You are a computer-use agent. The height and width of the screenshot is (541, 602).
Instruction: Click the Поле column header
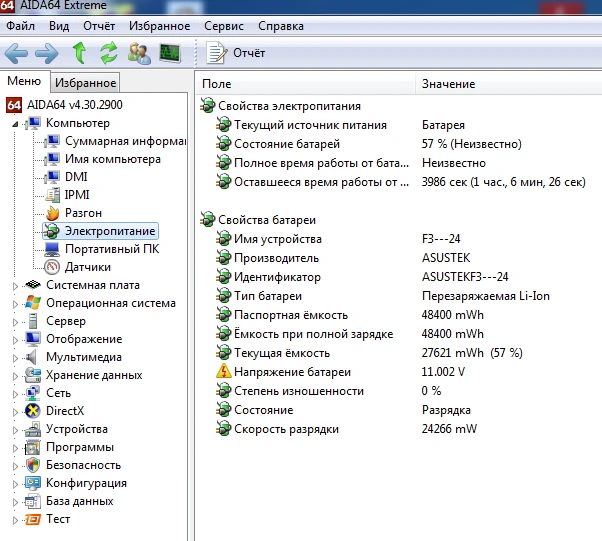(x=306, y=84)
